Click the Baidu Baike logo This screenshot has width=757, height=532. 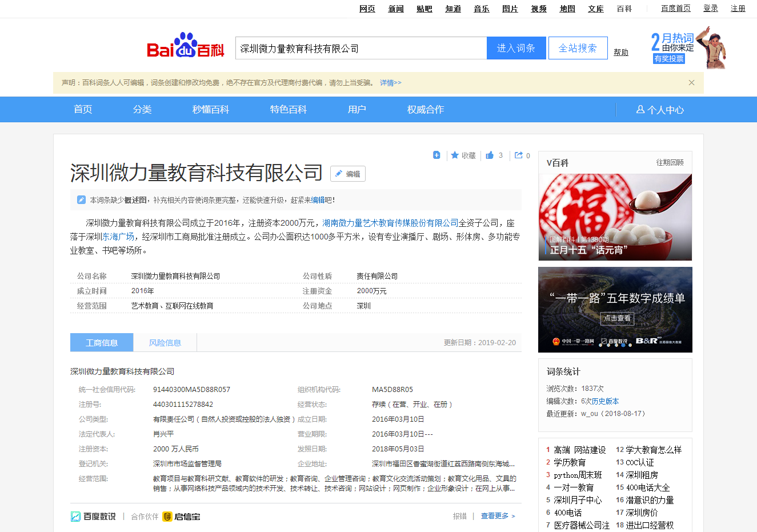(x=186, y=46)
